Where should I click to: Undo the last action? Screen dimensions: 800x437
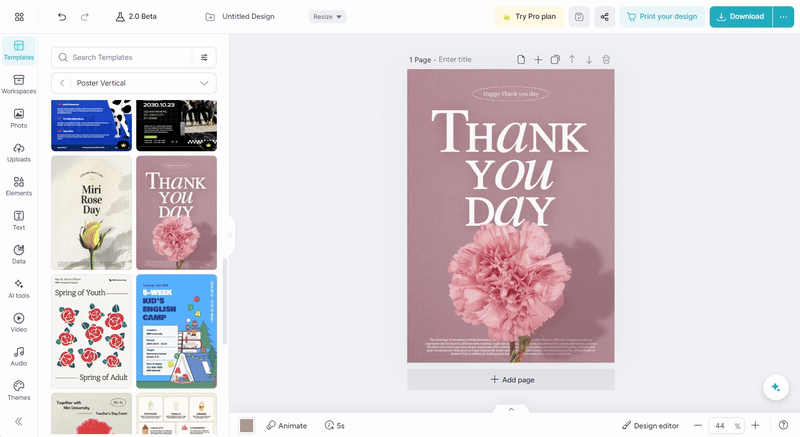62,17
